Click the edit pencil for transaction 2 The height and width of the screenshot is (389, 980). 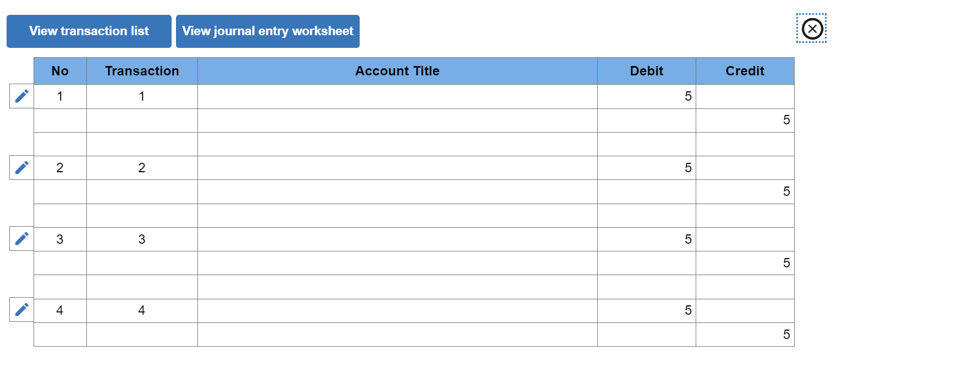[x=21, y=167]
